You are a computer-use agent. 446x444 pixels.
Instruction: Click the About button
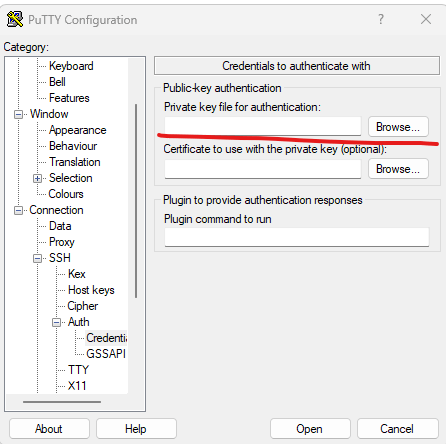click(x=49, y=429)
